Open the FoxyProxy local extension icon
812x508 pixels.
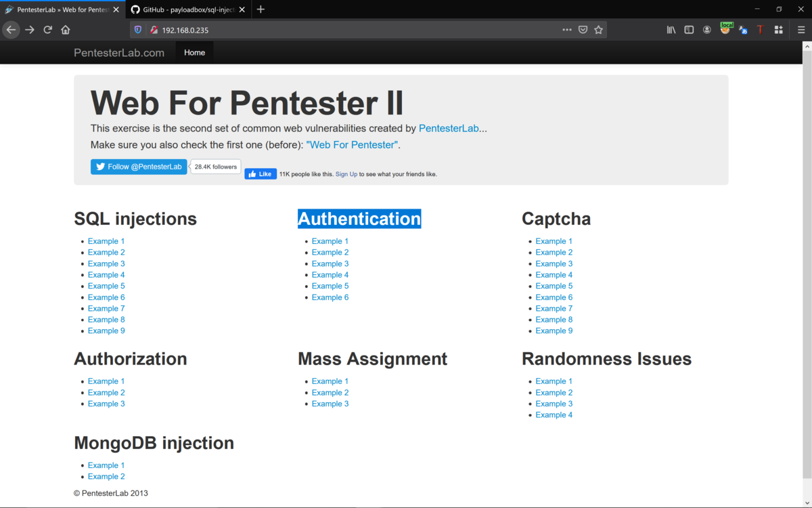click(x=725, y=28)
